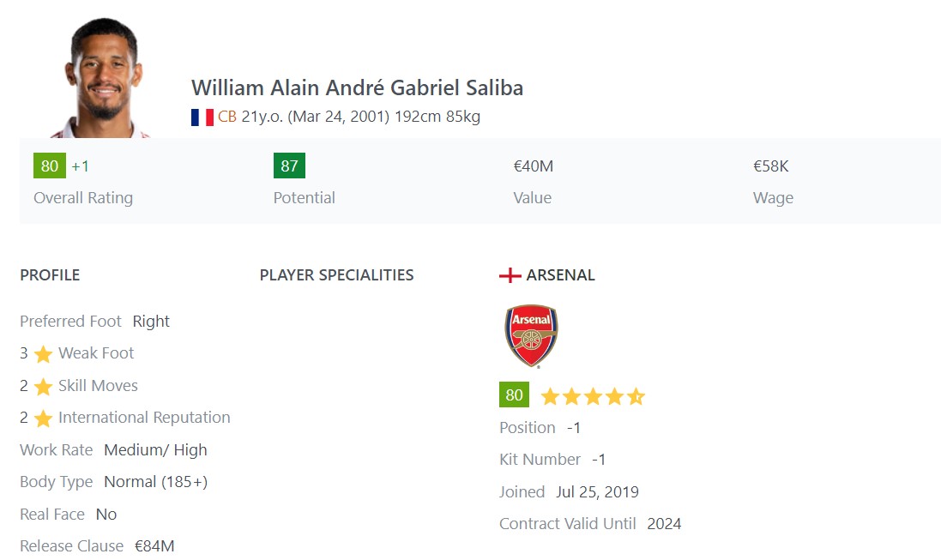Click the 87 potential rating badge
Screen dimensions: 941x560
(289, 166)
